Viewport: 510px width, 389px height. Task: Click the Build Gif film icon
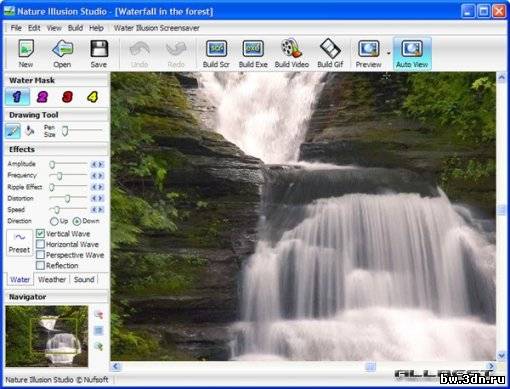coord(330,53)
